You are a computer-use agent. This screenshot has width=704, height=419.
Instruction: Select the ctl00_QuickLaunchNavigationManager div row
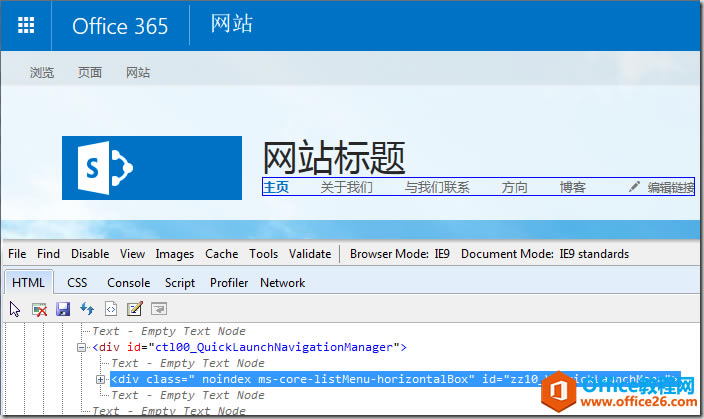[249, 347]
